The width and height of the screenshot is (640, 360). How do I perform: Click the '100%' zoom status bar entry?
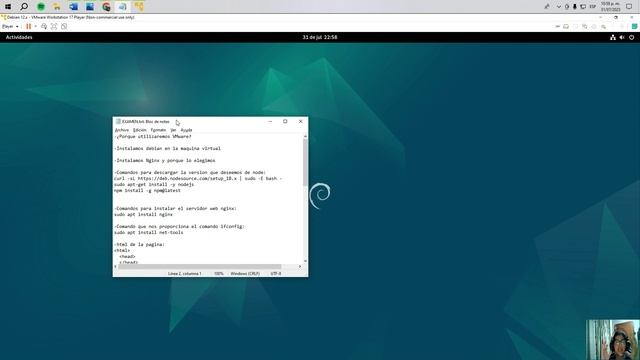219,273
